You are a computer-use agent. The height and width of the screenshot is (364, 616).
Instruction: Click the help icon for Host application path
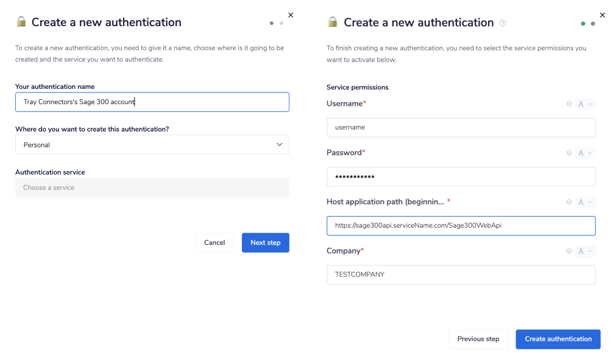(569, 202)
